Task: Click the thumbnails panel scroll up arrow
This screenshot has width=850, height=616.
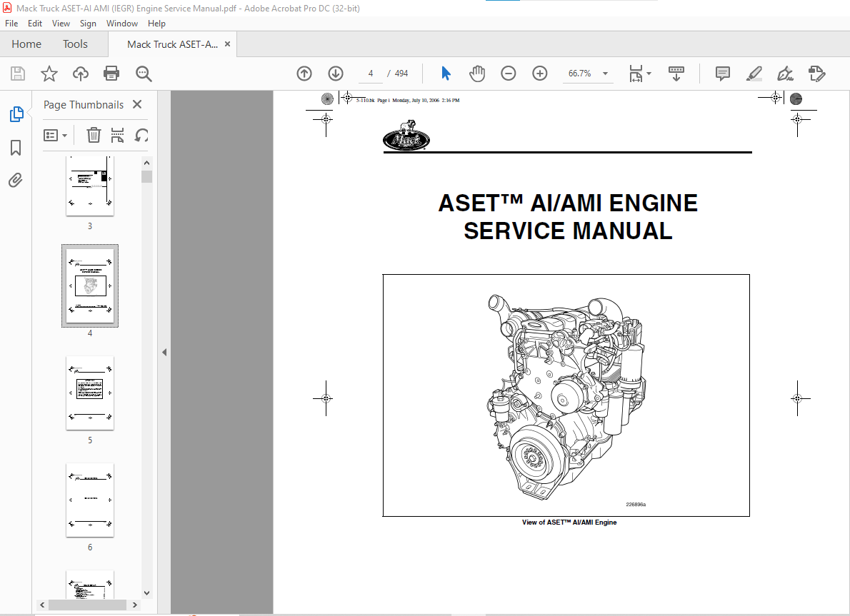Action: point(147,163)
